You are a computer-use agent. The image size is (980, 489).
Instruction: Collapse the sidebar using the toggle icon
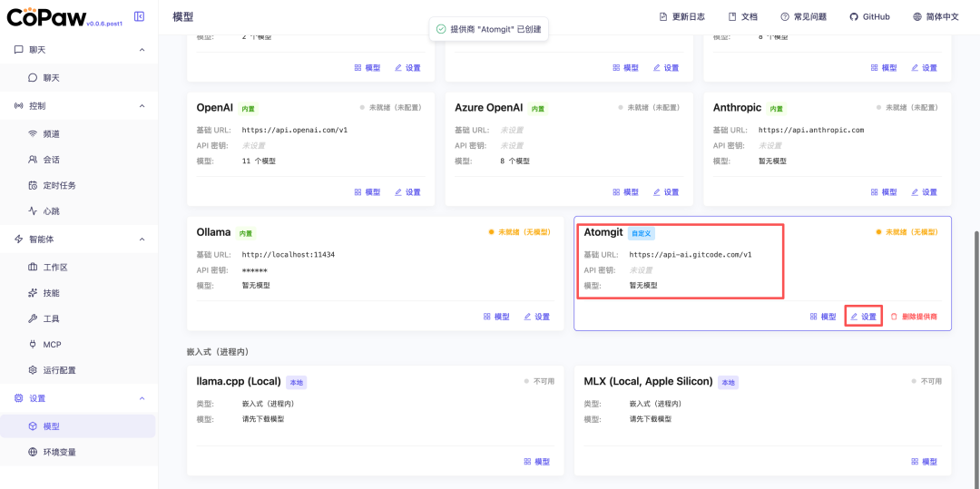click(140, 17)
